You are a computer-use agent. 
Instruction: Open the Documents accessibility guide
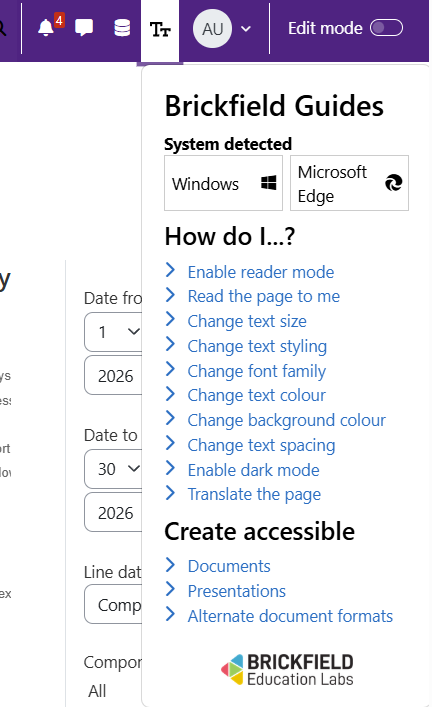tap(229, 566)
